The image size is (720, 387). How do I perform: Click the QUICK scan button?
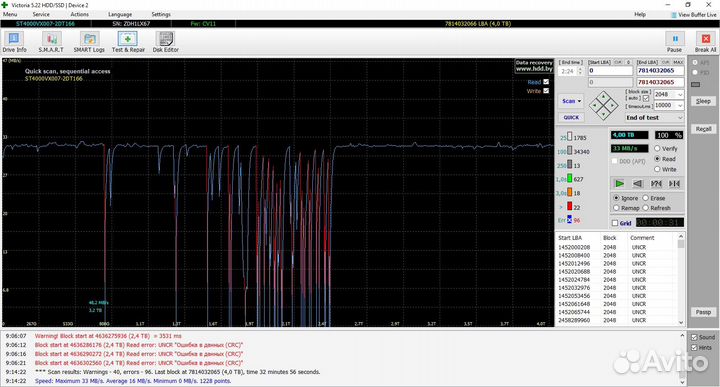click(x=571, y=118)
